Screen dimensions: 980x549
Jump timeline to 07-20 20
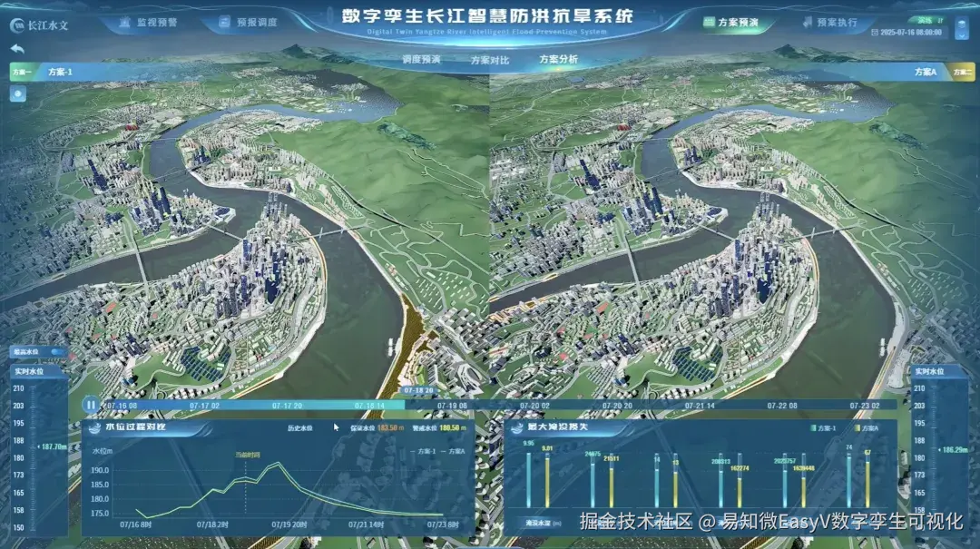pos(617,406)
